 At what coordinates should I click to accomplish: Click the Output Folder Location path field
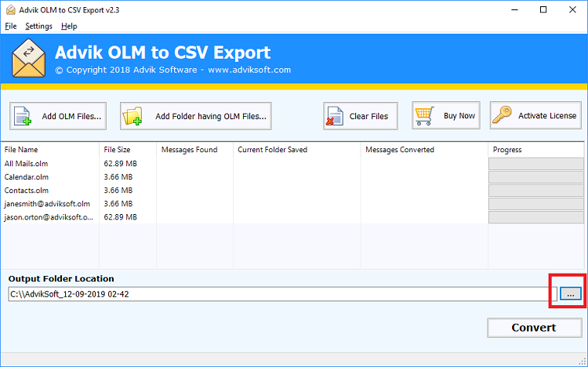(x=281, y=293)
